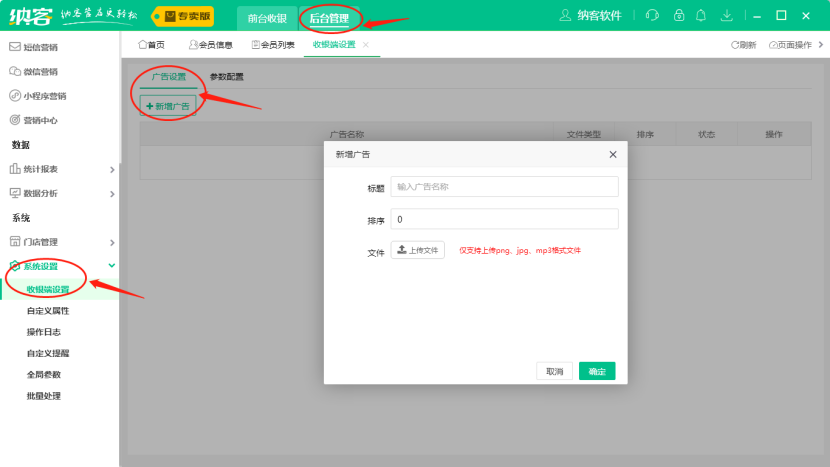Screen dimensions: 830x467
Task: Select 自定义属性 in the sidebar
Action: coord(48,311)
